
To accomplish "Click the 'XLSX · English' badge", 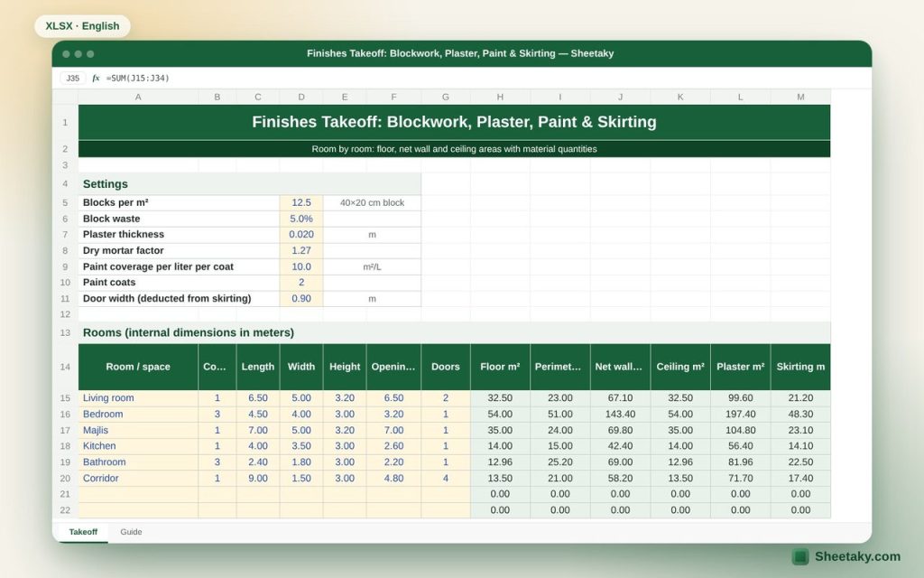I will (x=82, y=26).
